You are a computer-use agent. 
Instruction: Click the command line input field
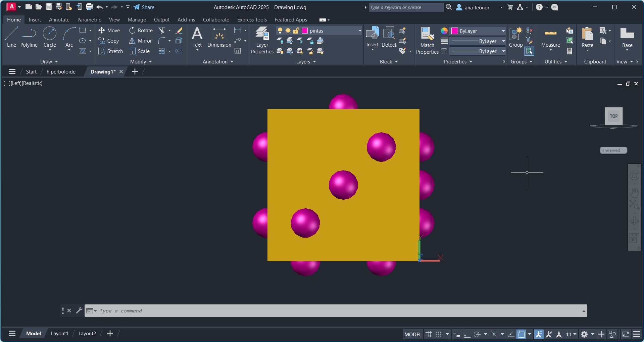(x=336, y=311)
